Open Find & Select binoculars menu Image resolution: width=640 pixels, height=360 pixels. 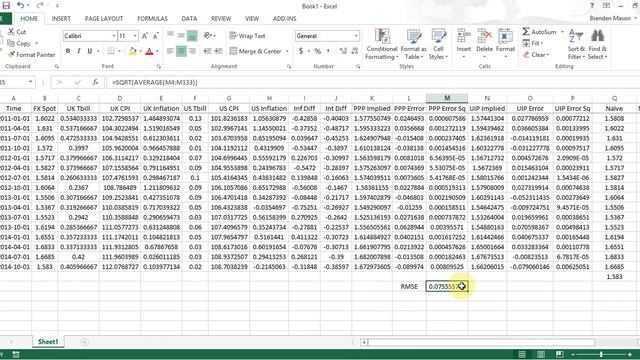598,44
